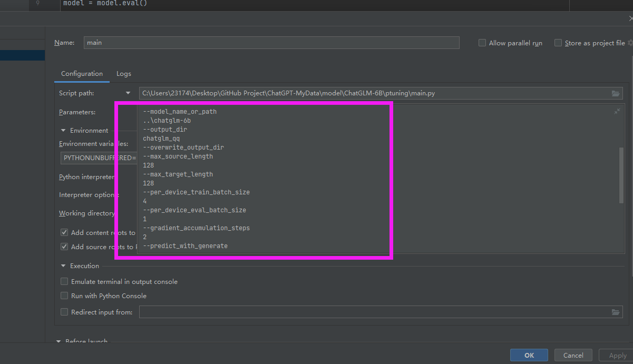This screenshot has width=633, height=364.
Task: Select the highlighted configuration in left list
Action: tap(22, 55)
